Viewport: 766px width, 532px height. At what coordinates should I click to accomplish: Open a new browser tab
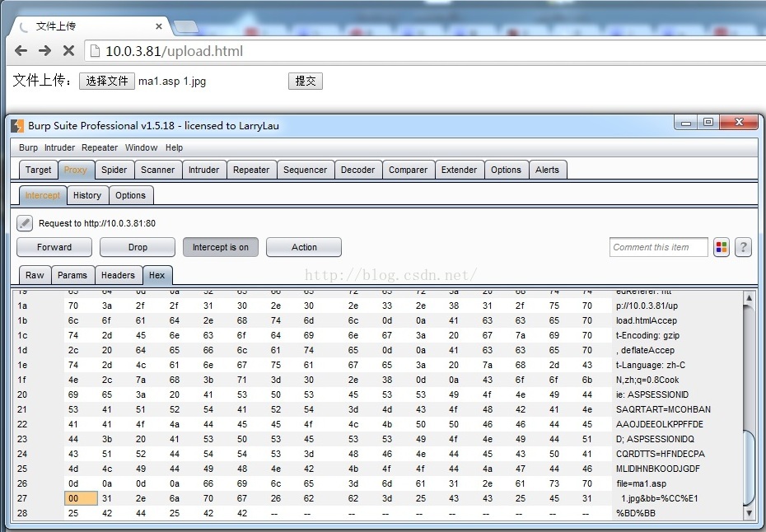[185, 27]
